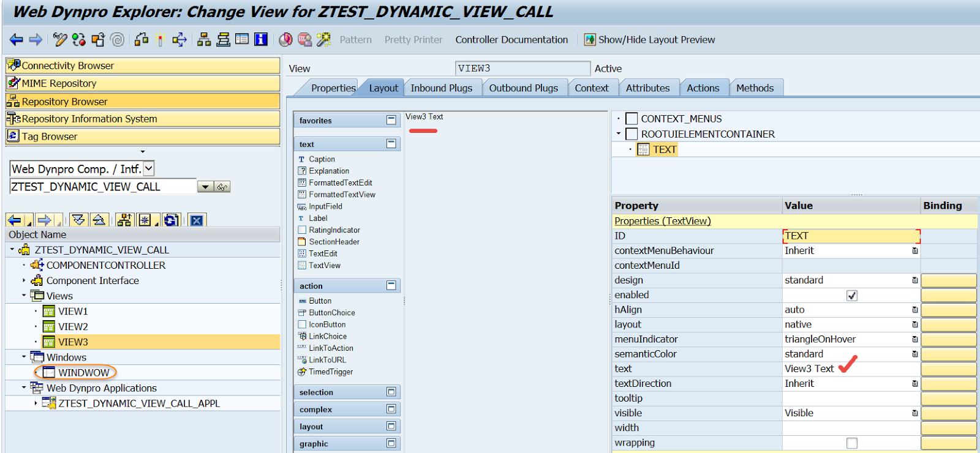
Task: Check the CONTEXT_MENUS element checkbox
Action: (x=631, y=119)
